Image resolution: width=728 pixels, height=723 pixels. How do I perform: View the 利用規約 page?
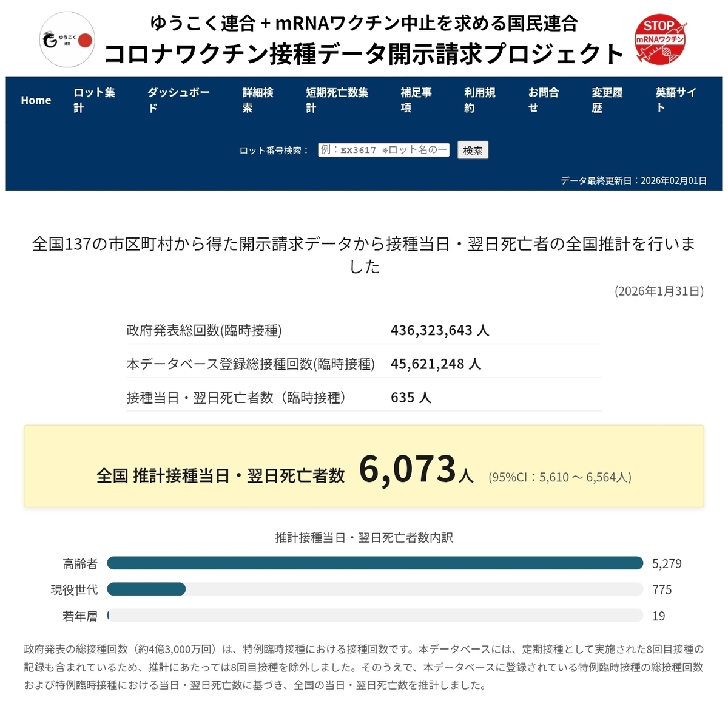click(479, 100)
